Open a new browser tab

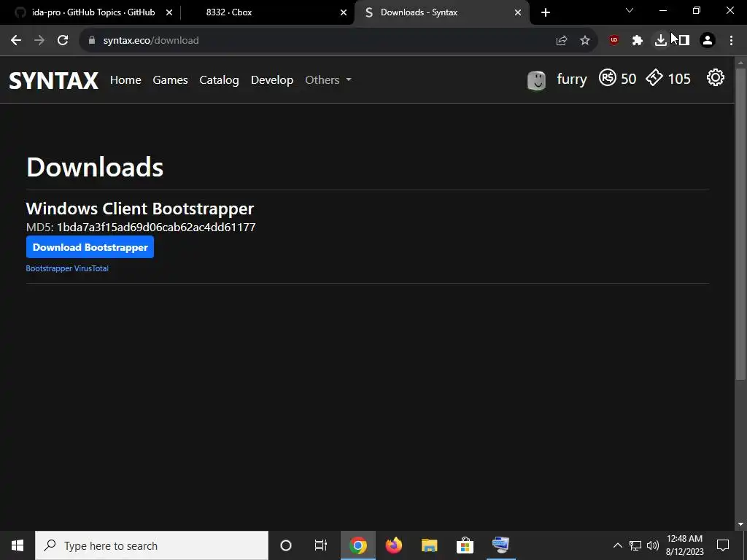point(546,12)
